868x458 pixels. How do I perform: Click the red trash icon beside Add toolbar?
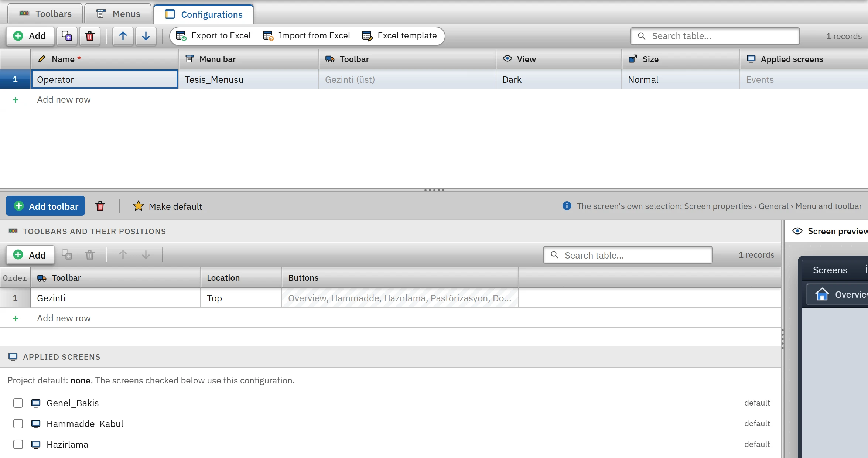coord(100,206)
